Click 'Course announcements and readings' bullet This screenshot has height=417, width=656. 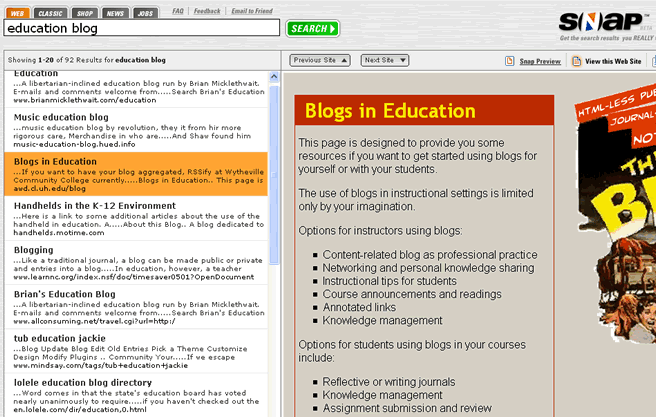click(412, 294)
